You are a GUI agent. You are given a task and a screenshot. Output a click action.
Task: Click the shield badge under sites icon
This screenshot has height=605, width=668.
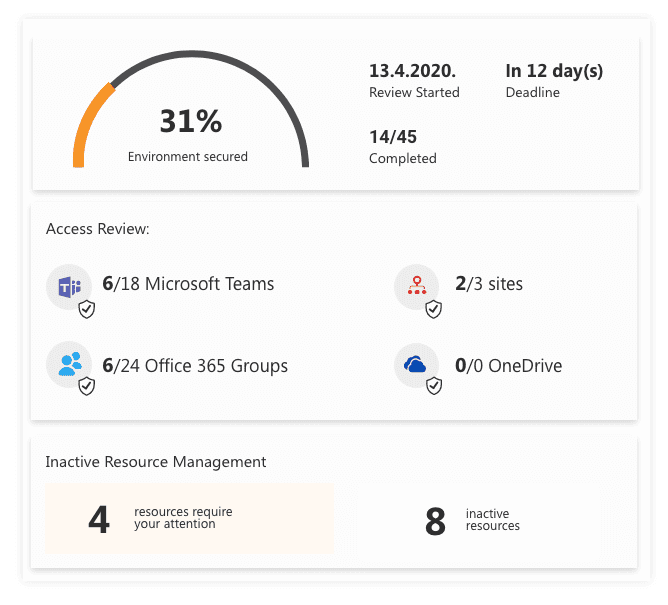click(433, 309)
